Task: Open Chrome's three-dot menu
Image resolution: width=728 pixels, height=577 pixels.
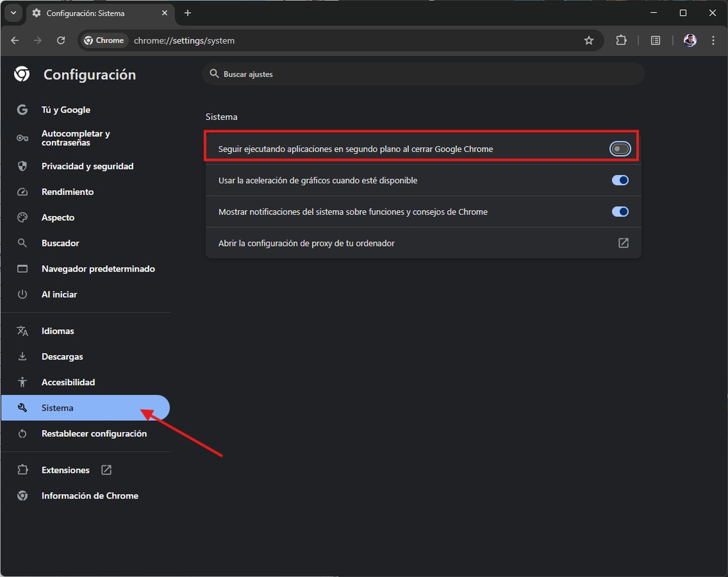Action: click(x=713, y=41)
